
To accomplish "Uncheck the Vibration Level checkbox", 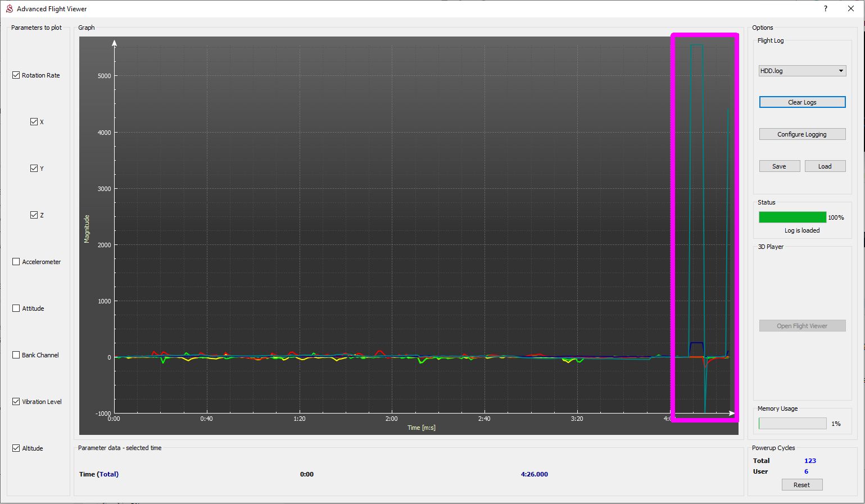I will point(16,402).
